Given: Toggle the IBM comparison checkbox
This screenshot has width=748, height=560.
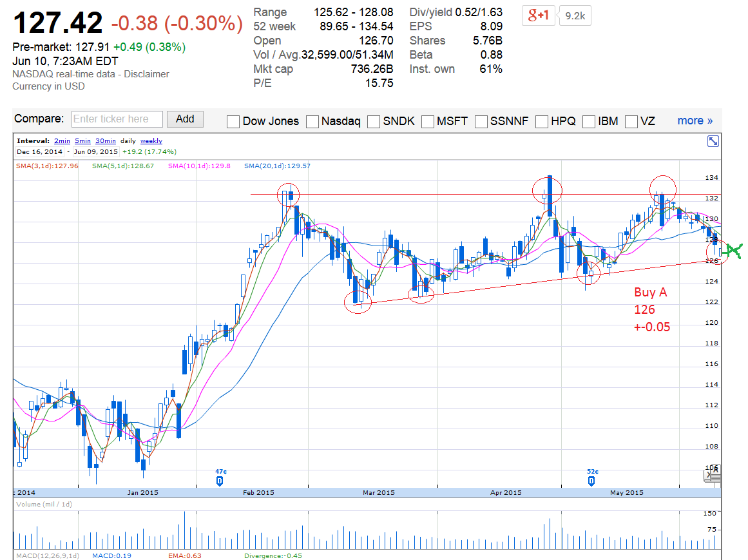Looking at the screenshot, I should click(589, 121).
